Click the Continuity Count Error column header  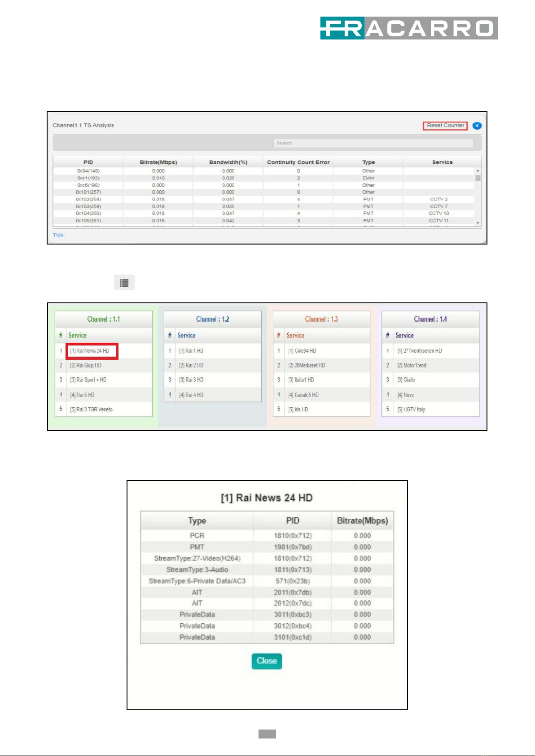click(x=298, y=162)
